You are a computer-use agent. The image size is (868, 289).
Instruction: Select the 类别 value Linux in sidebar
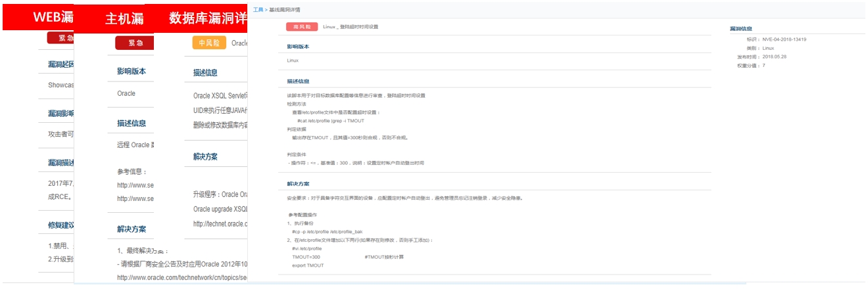[768, 48]
